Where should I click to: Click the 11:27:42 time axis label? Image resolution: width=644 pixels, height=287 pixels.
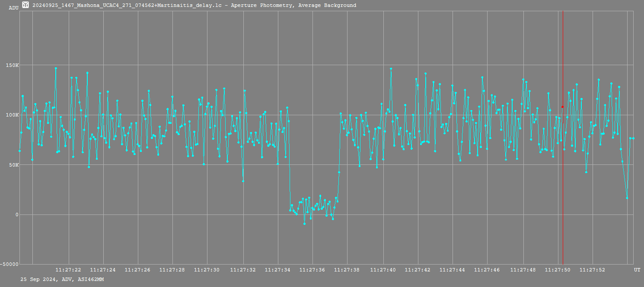pos(418,270)
